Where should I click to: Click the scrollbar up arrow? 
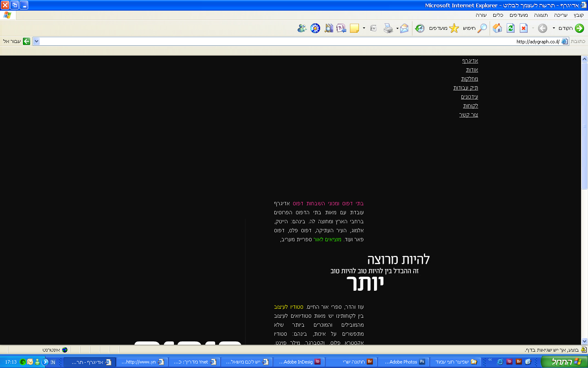pyautogui.click(x=584, y=59)
